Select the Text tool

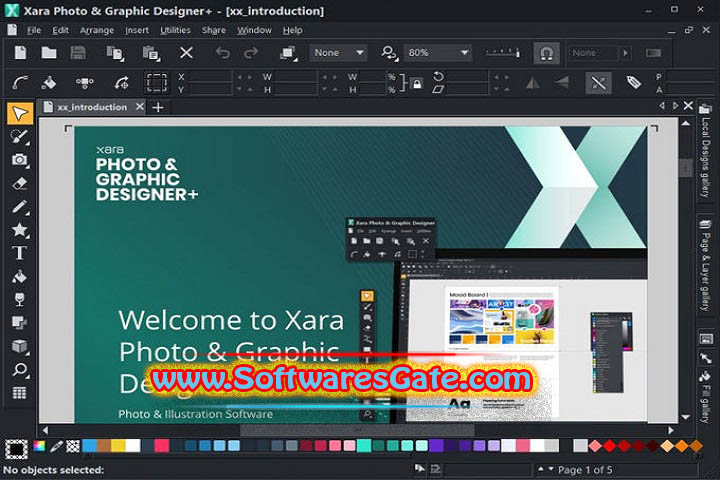tap(20, 253)
